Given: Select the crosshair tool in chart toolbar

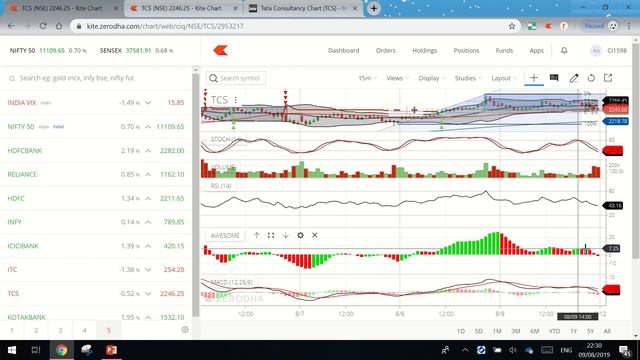Looking at the screenshot, I should pos(534,78).
